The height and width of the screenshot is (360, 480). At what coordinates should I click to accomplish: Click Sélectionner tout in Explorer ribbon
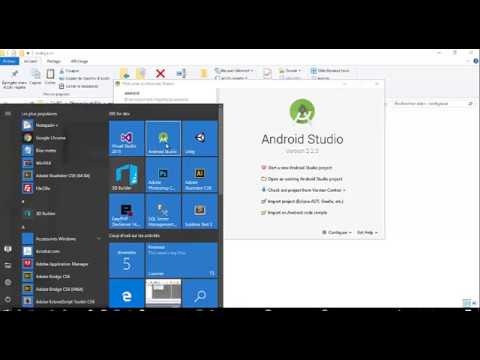click(x=330, y=70)
